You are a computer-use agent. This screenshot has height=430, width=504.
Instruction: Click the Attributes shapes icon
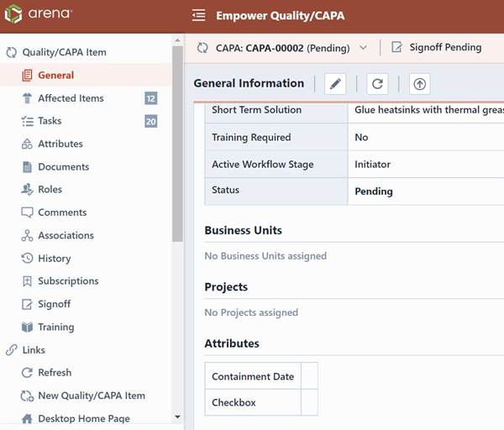coord(28,144)
